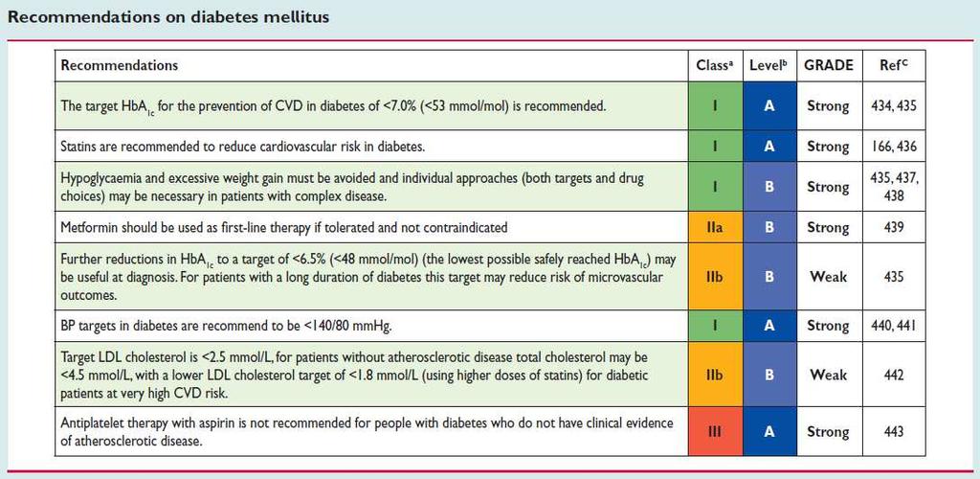Click reference 439 for Metformin row
Screen dimensions: 980x479
[894, 228]
